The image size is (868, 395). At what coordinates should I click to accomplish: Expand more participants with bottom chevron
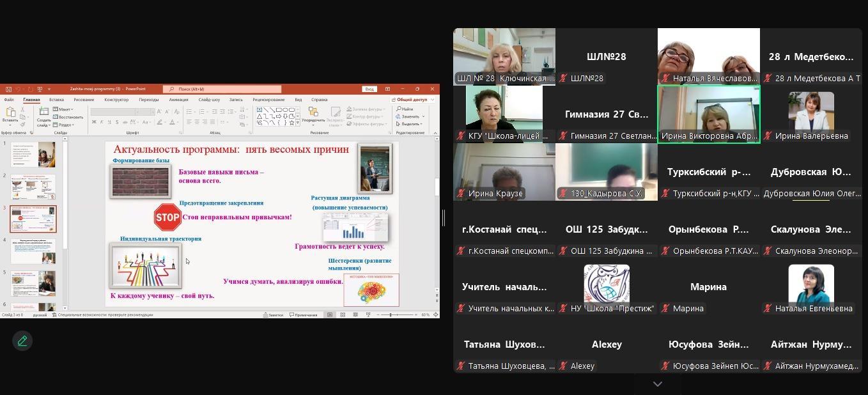pyautogui.click(x=657, y=384)
